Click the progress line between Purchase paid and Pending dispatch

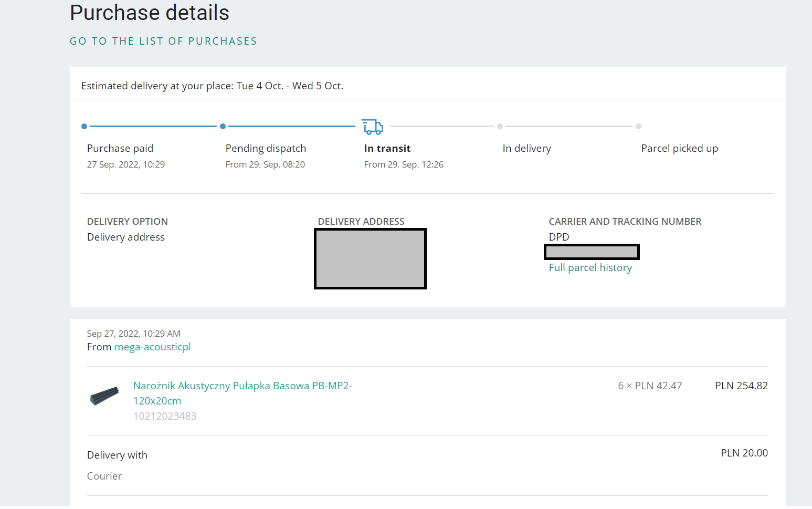(153, 127)
